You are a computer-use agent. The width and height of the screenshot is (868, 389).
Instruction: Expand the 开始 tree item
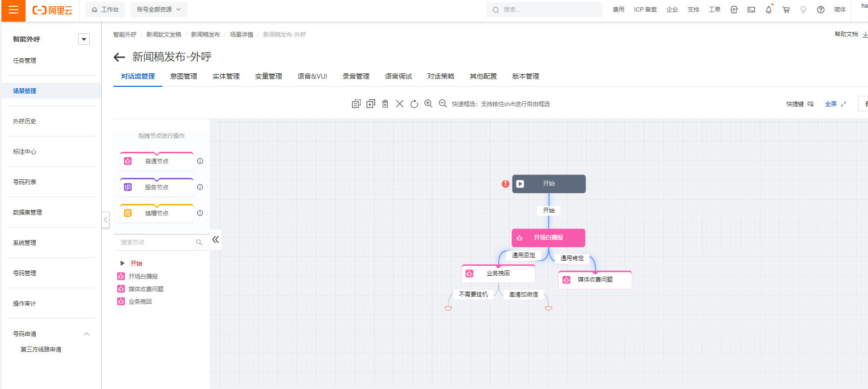122,263
